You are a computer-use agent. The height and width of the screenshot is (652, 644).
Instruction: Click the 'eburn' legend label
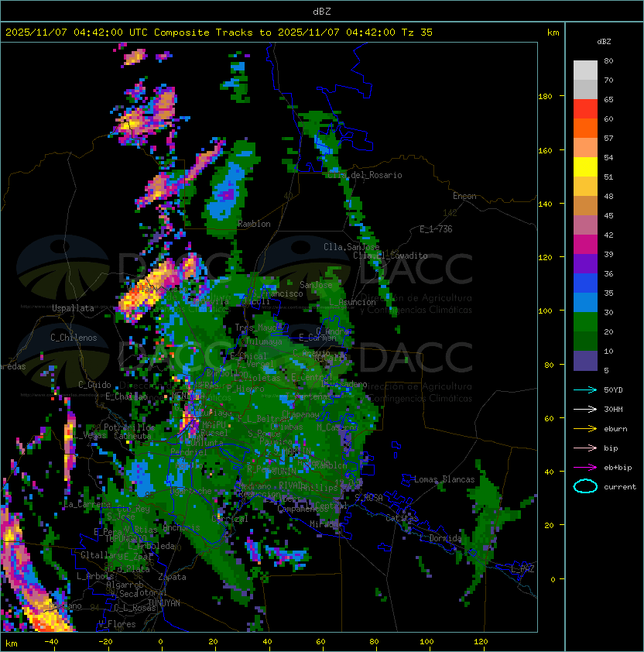click(615, 429)
